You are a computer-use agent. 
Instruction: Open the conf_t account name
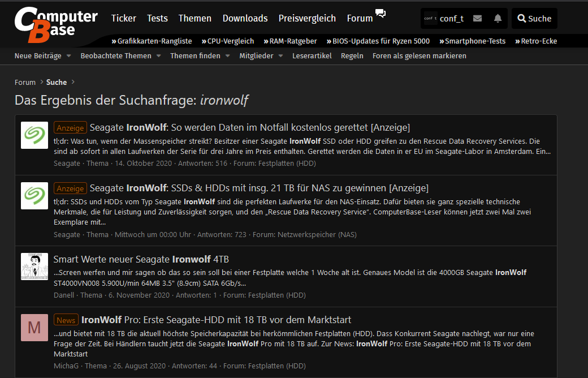[452, 19]
